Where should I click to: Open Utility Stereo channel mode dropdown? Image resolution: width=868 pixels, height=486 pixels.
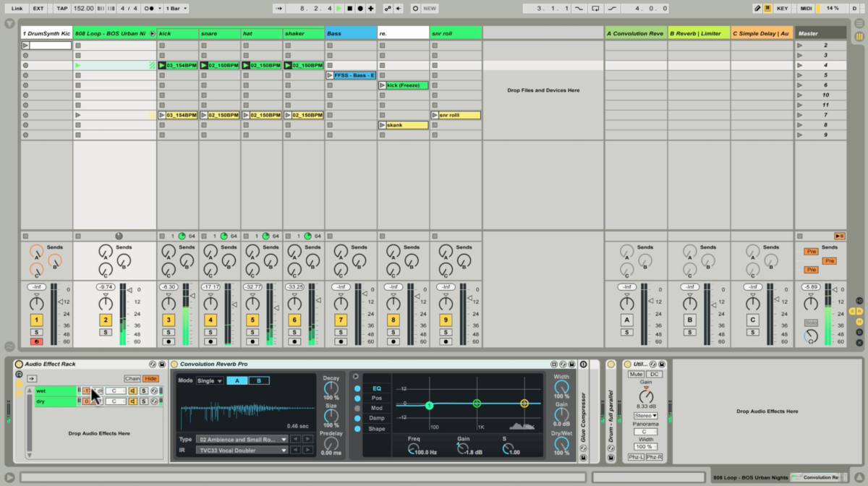(646, 416)
